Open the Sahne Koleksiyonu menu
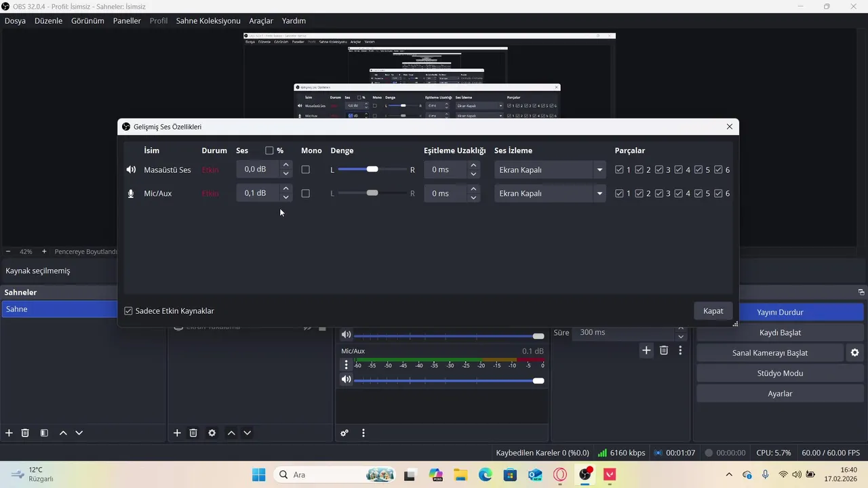 [x=208, y=21]
